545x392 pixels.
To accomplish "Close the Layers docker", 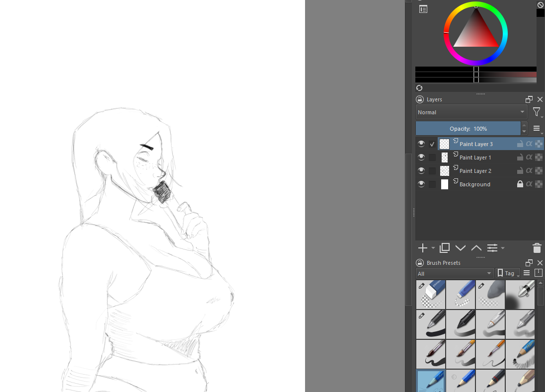I will pos(540,99).
